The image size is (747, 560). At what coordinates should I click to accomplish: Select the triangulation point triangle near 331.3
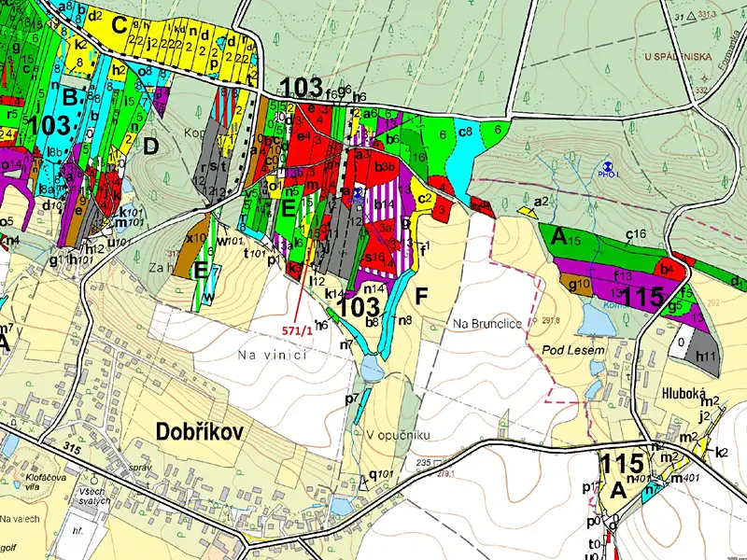coord(692,16)
